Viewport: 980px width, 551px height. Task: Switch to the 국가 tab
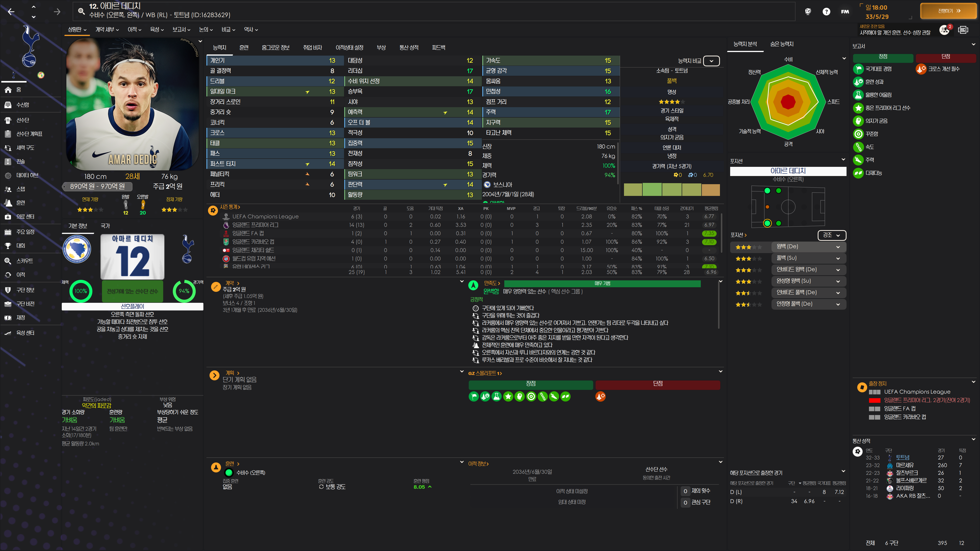coord(105,226)
